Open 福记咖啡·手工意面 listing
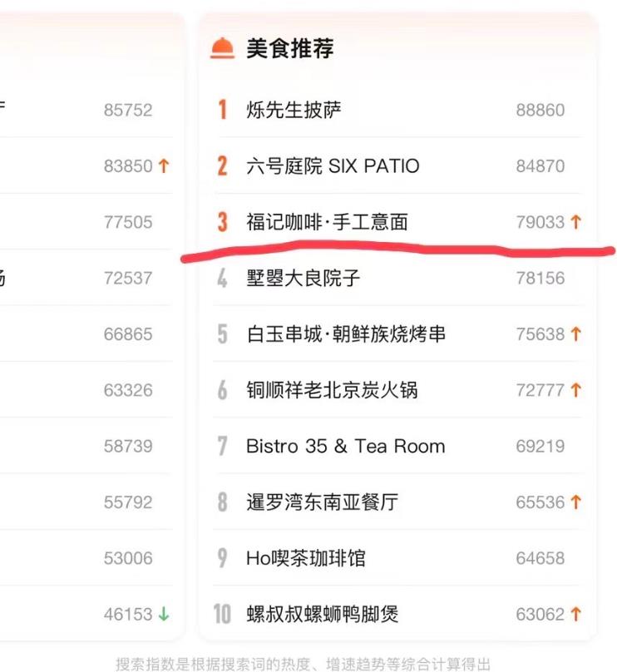 (327, 222)
